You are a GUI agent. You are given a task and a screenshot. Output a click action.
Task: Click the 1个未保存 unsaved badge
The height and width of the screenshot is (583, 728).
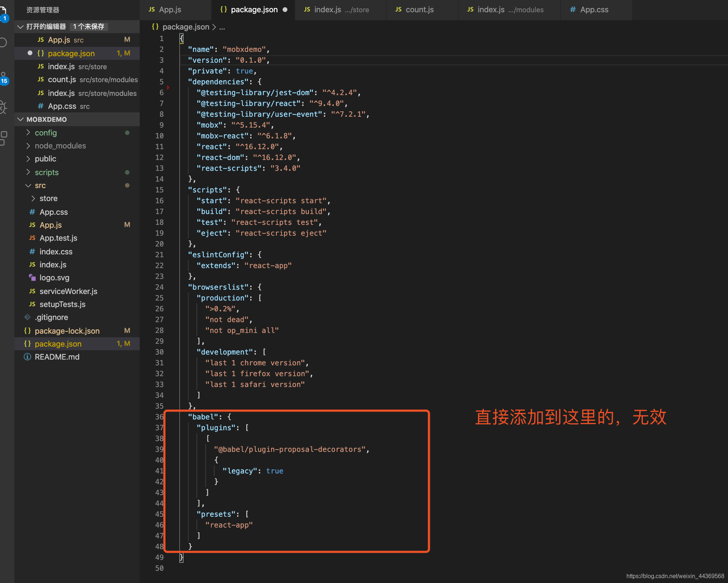[89, 27]
